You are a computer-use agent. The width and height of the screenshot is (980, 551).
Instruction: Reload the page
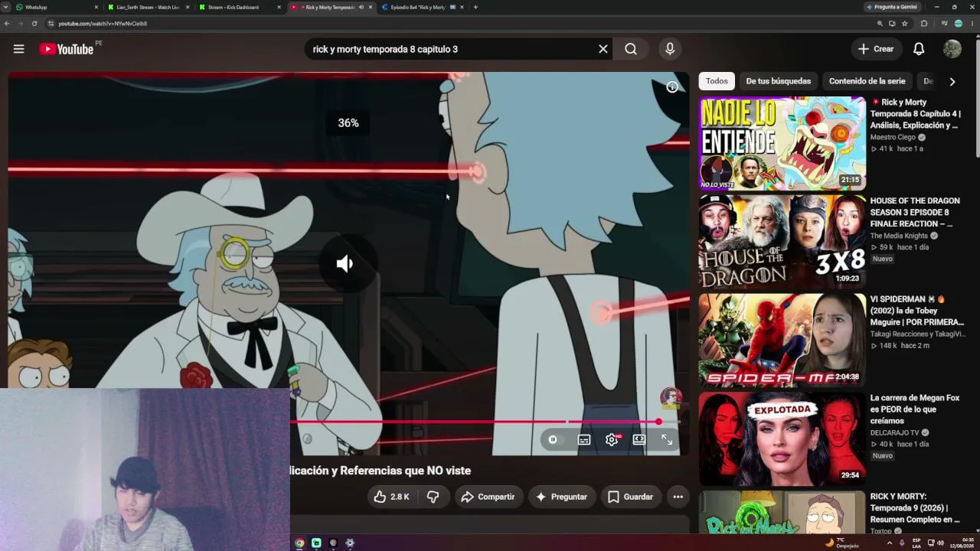click(34, 24)
